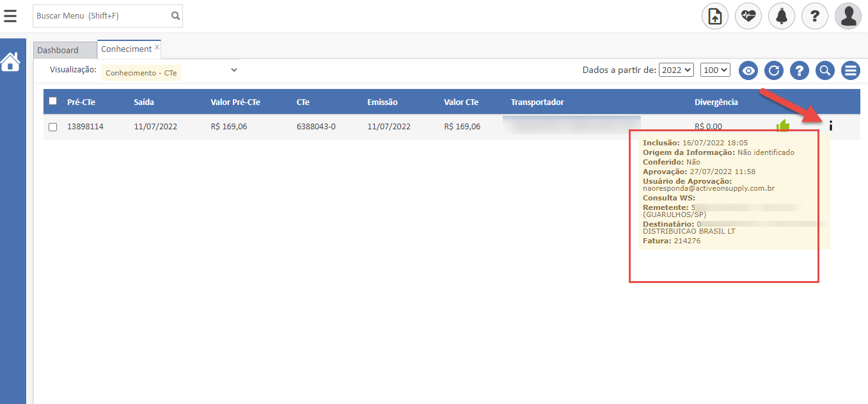Viewport: 868px width, 404px height.
Task: Open the notifications bell
Action: point(781,17)
